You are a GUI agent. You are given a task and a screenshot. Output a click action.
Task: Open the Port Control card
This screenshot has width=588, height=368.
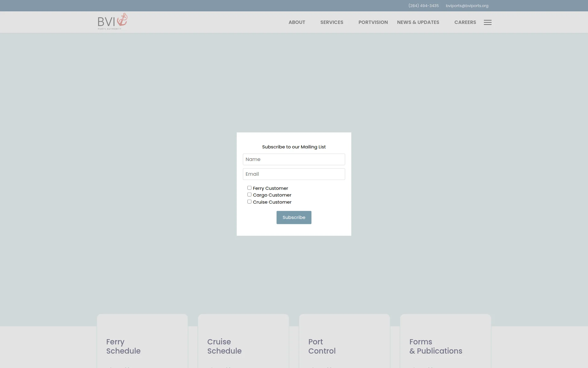click(345, 341)
